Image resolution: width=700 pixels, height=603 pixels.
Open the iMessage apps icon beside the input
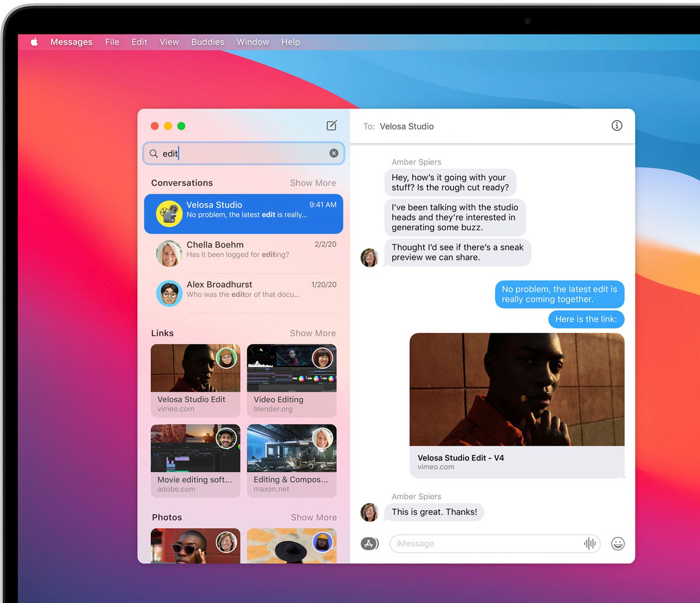(x=369, y=544)
